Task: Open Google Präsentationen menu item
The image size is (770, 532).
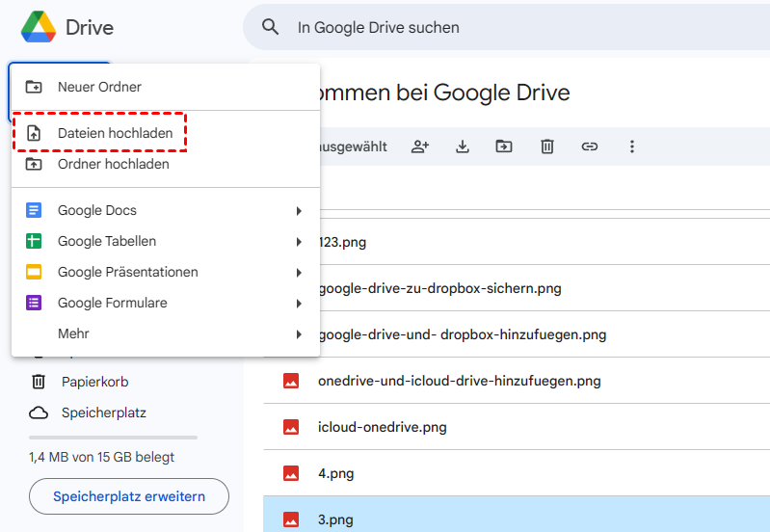Action: 127,272
